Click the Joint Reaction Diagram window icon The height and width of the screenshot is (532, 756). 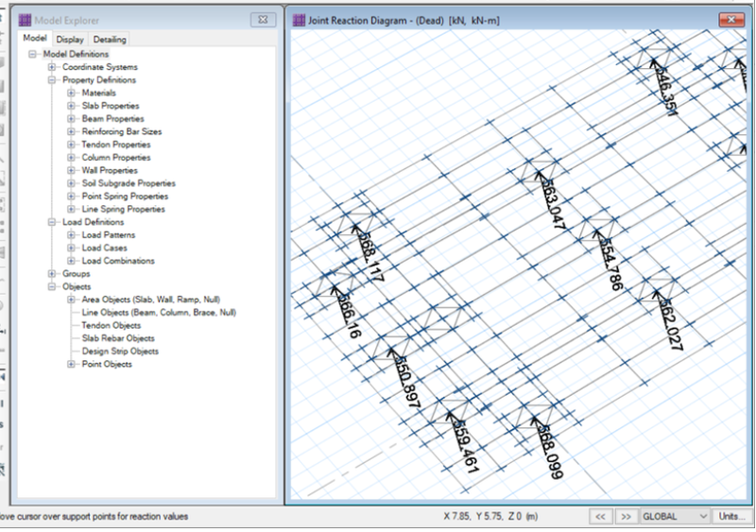[x=299, y=20]
